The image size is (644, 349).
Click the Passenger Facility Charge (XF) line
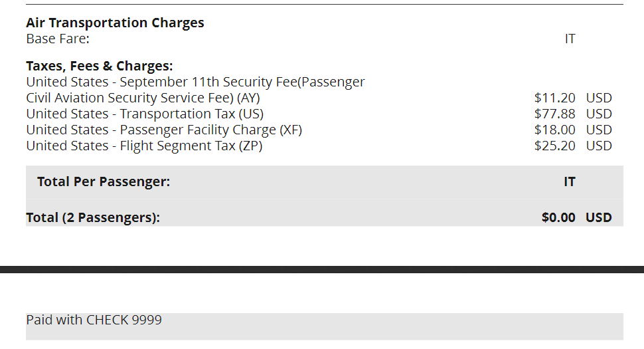[x=164, y=130]
